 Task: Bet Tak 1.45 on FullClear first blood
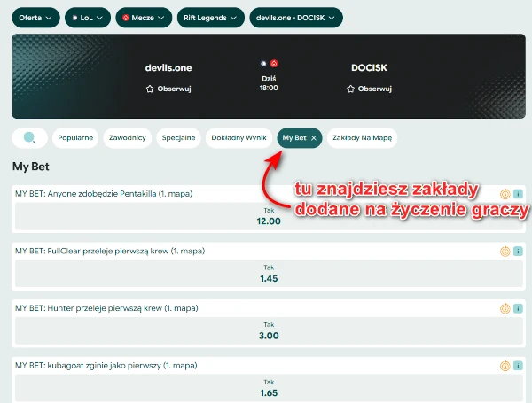(269, 274)
